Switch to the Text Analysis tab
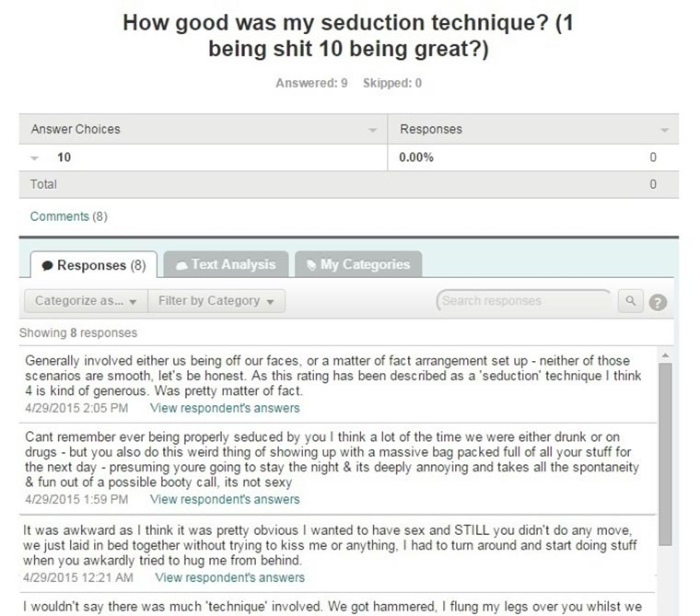Image resolution: width=700 pixels, height=616 pixels. tap(226, 265)
